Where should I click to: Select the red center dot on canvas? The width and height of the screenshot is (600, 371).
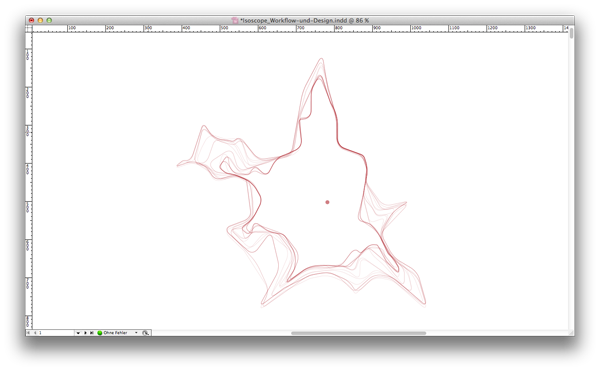coord(327,202)
